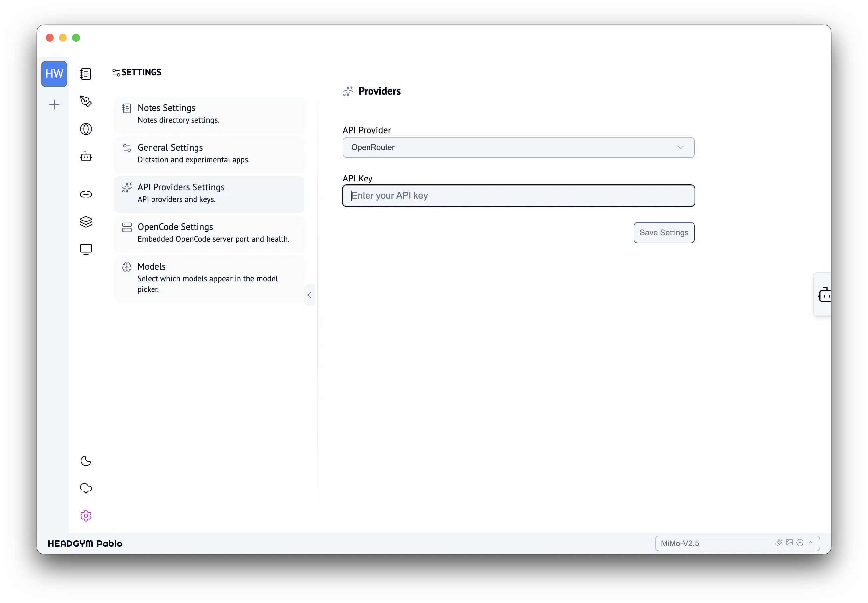Viewport: 868px width, 603px height.
Task: Click the HEADGYM Pablo label
Action: pyautogui.click(x=85, y=543)
